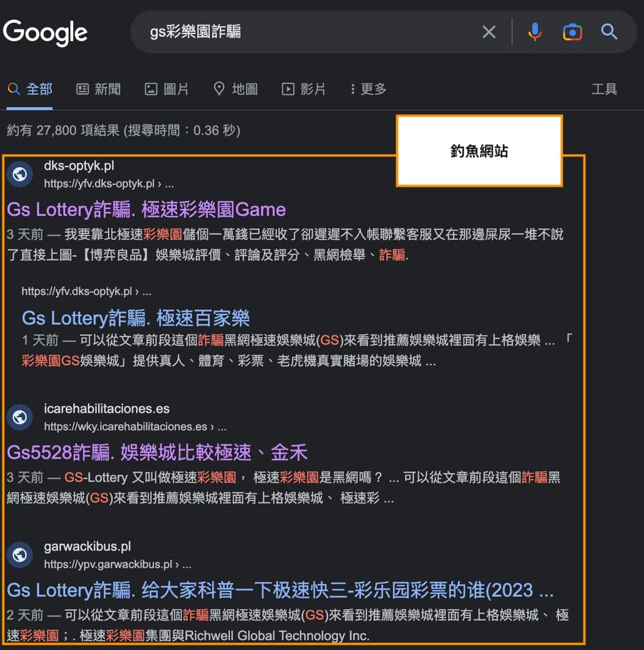Clear the search query with the X icon

489,32
